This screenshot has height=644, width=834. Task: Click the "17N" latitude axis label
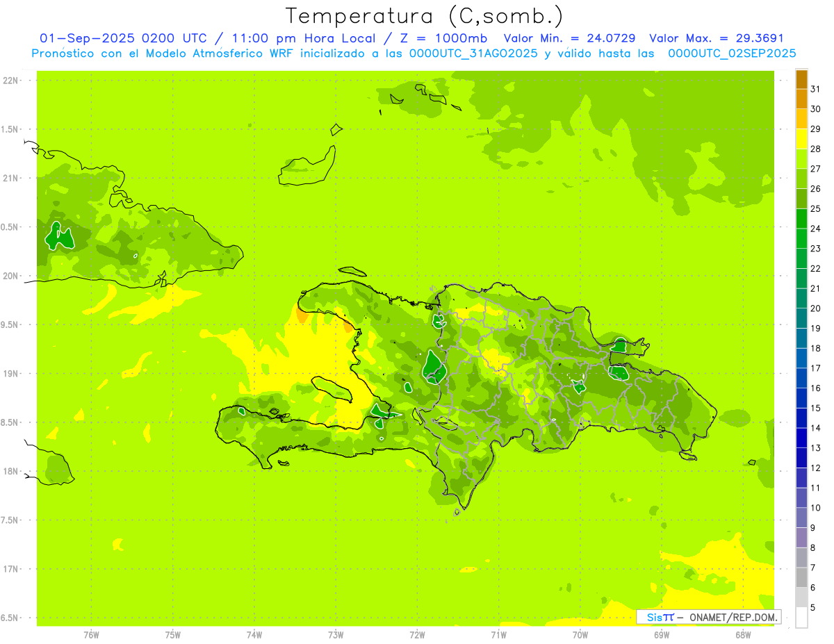[10, 569]
